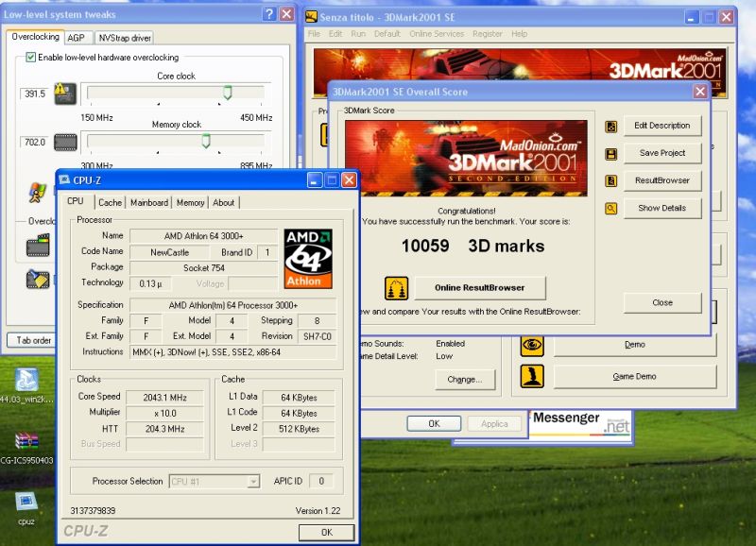The image size is (756, 546).
Task: Select the CPU tab in CPU-Z
Action: click(x=76, y=201)
